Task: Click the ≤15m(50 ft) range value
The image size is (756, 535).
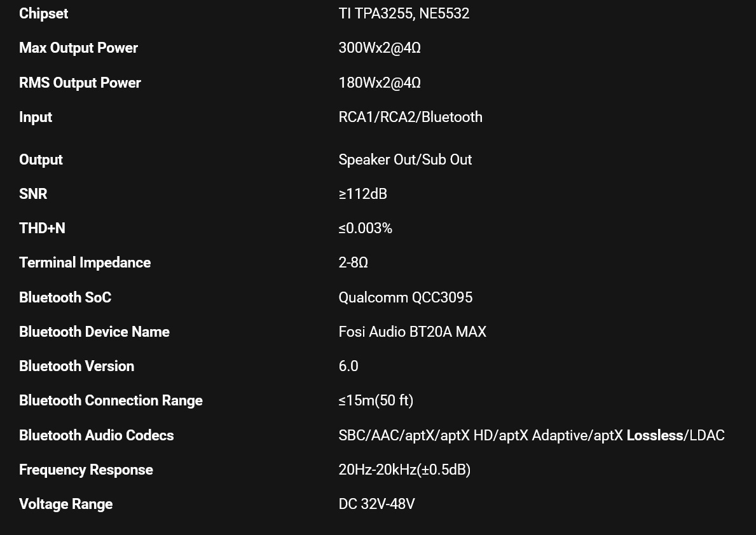Action: 376,400
